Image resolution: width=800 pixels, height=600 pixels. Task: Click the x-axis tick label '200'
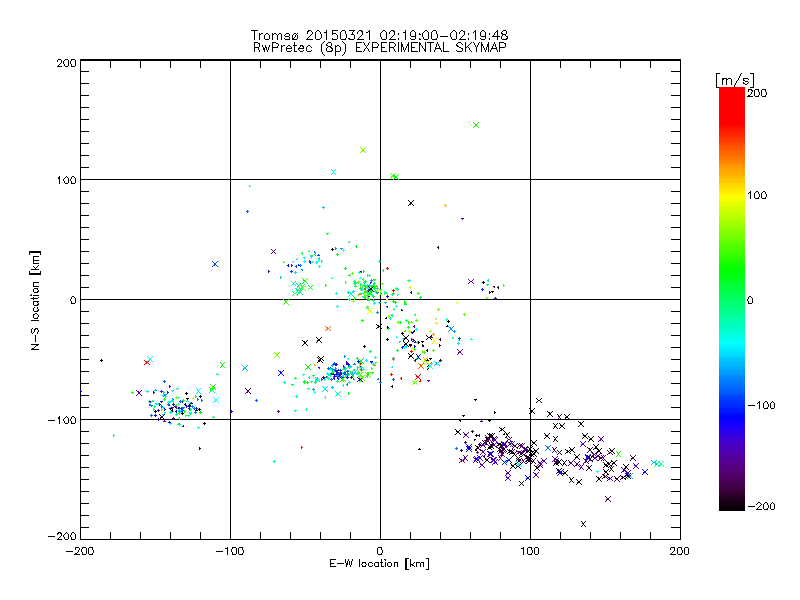(680, 551)
